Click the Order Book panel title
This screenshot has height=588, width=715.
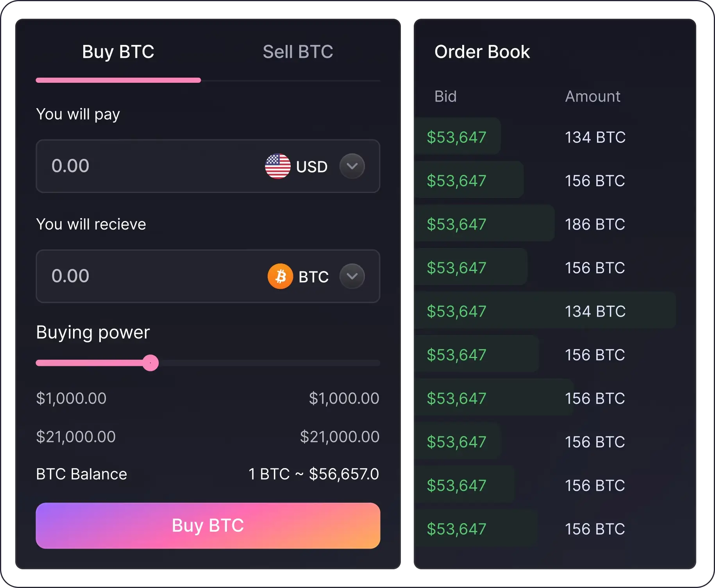tap(482, 52)
